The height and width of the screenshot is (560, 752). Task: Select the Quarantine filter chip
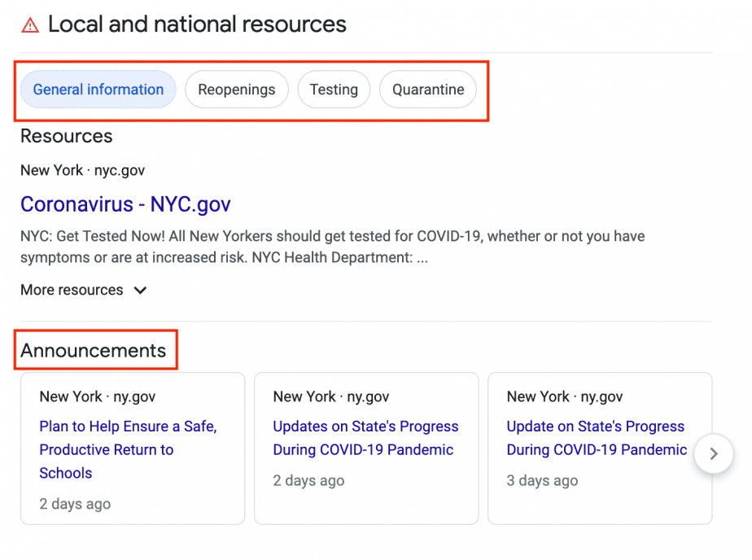click(x=428, y=90)
